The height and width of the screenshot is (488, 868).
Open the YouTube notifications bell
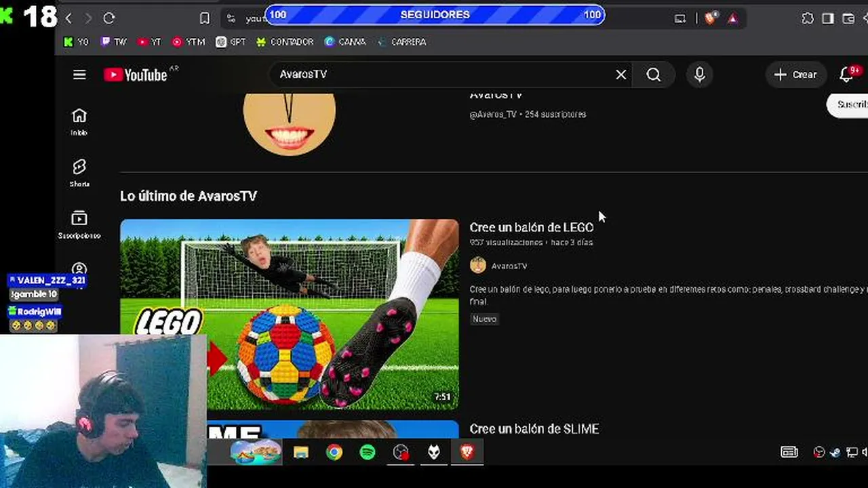[846, 75]
